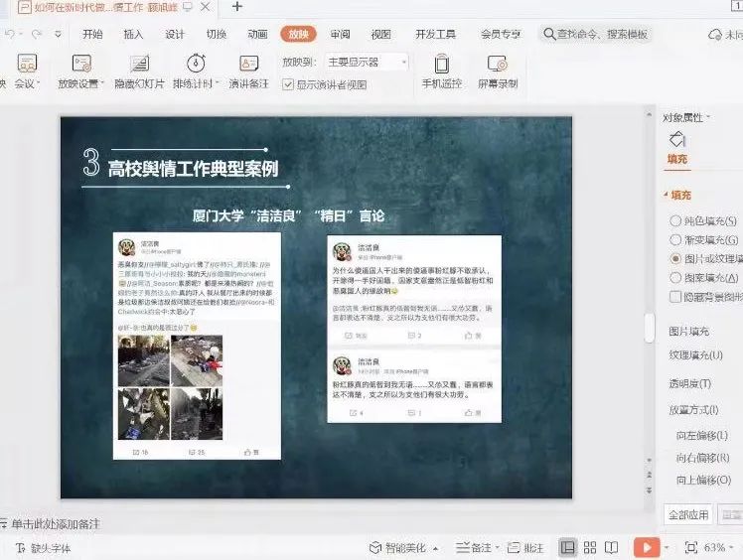Switch to the 动画 ribbon tab
Screen dimensions: 743x560
tap(257, 34)
